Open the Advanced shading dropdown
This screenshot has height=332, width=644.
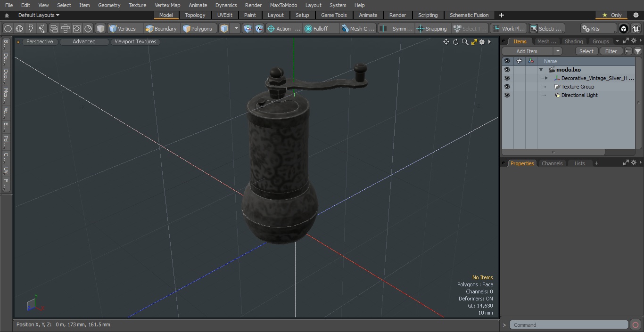[84, 41]
